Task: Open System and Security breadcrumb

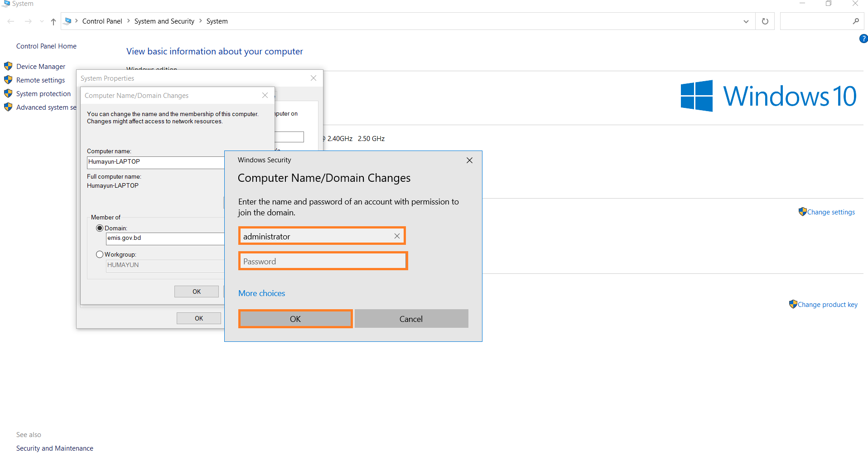Action: (164, 21)
